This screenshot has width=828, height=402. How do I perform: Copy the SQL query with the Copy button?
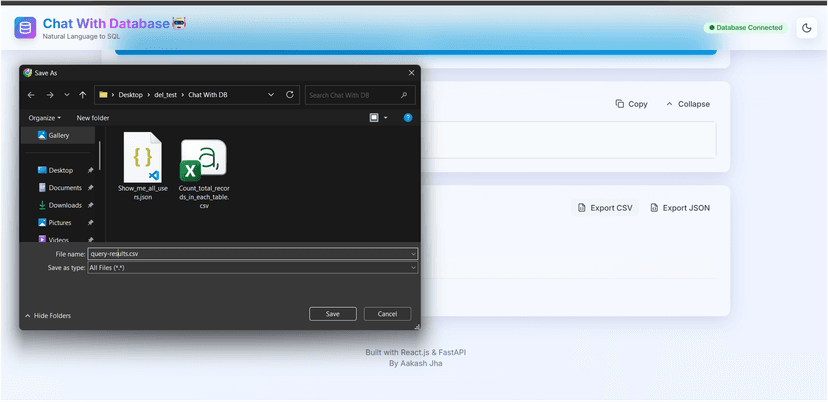point(632,104)
